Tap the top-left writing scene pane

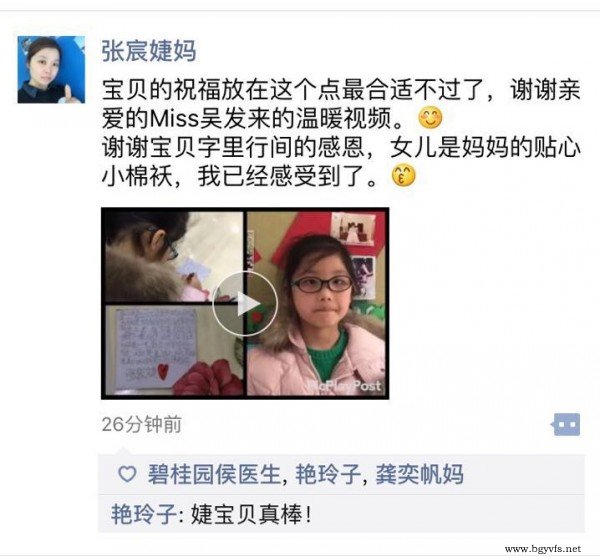(x=174, y=257)
